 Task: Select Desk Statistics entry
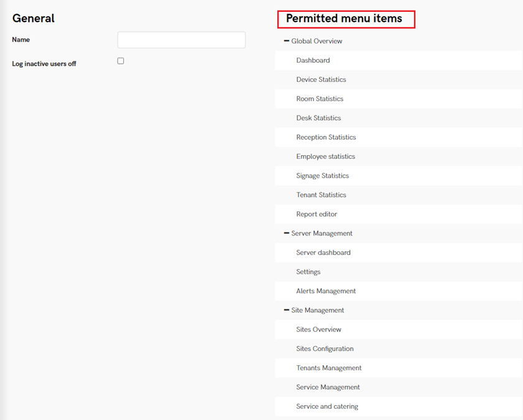pos(318,118)
